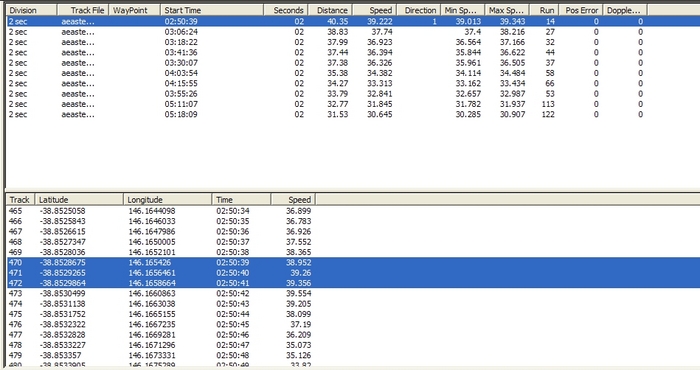
Task: Click the Latitude column header
Action: coord(79,200)
